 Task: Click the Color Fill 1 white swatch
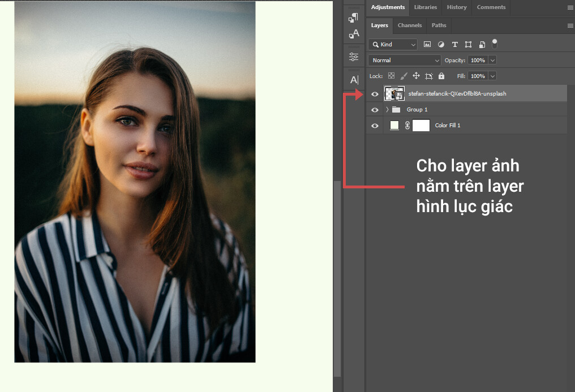click(x=421, y=125)
